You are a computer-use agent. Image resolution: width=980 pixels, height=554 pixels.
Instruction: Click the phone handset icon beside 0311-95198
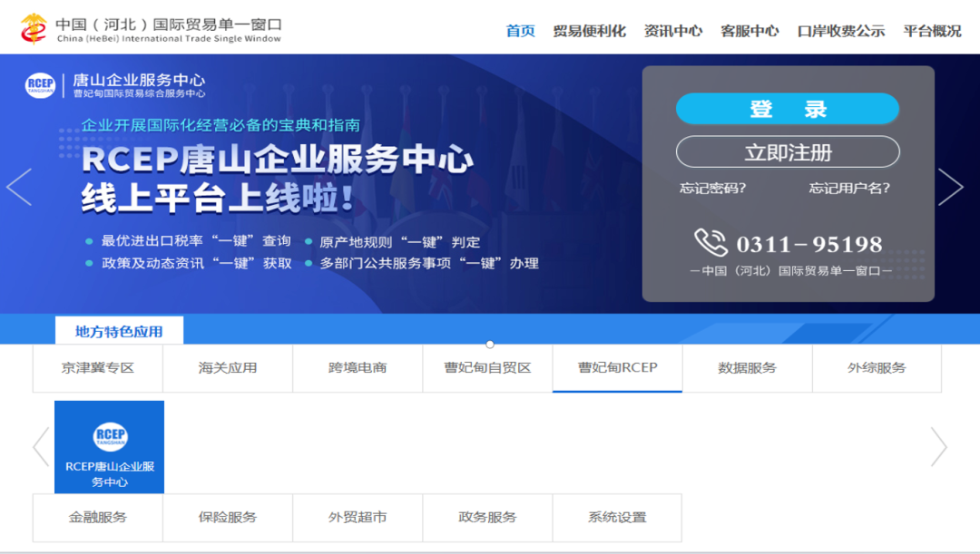710,242
